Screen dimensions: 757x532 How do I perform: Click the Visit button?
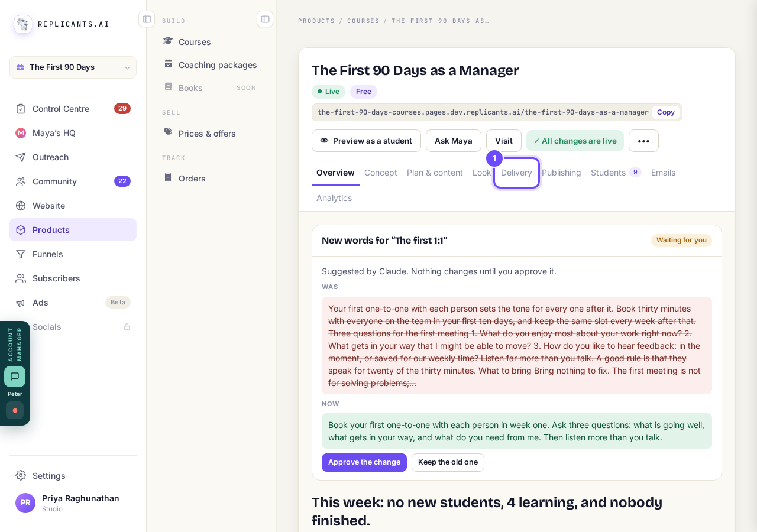tap(504, 141)
